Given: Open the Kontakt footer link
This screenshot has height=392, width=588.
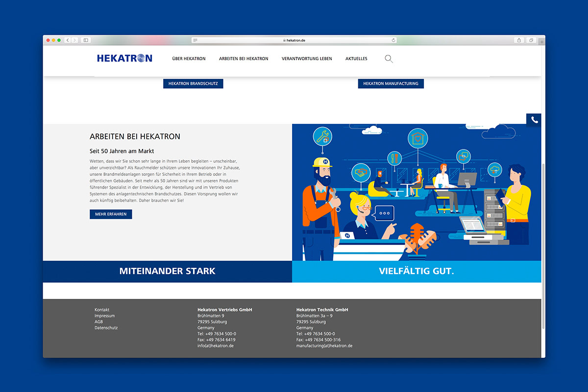Looking at the screenshot, I should pos(102,310).
